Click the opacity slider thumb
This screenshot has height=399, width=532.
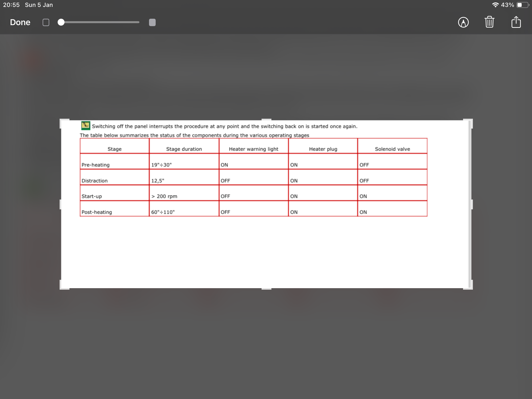(x=61, y=22)
